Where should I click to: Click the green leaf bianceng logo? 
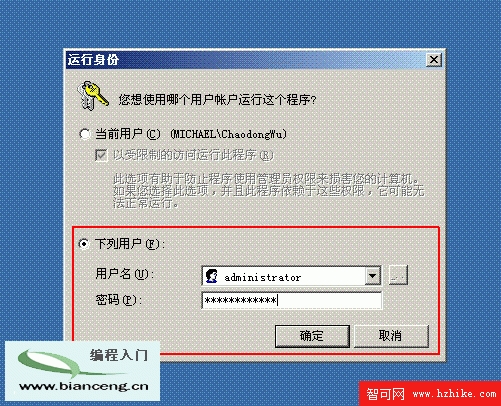click(x=53, y=364)
